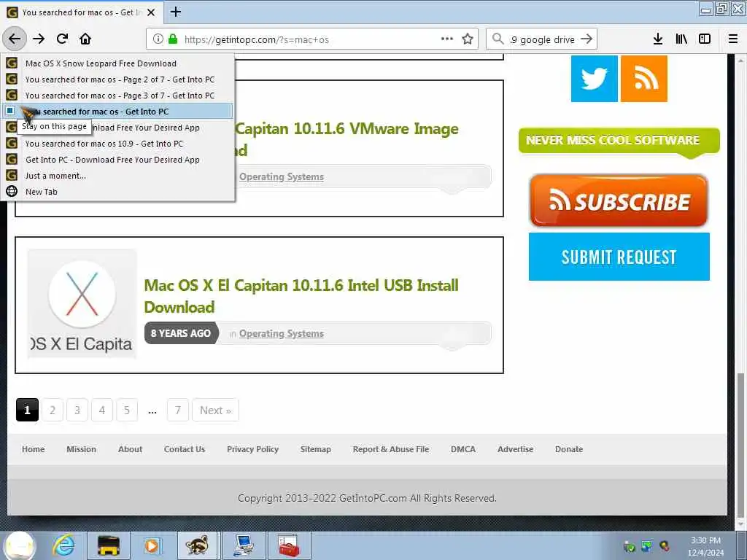Open the Advertise footer link
This screenshot has height=560, width=747.
(516, 449)
